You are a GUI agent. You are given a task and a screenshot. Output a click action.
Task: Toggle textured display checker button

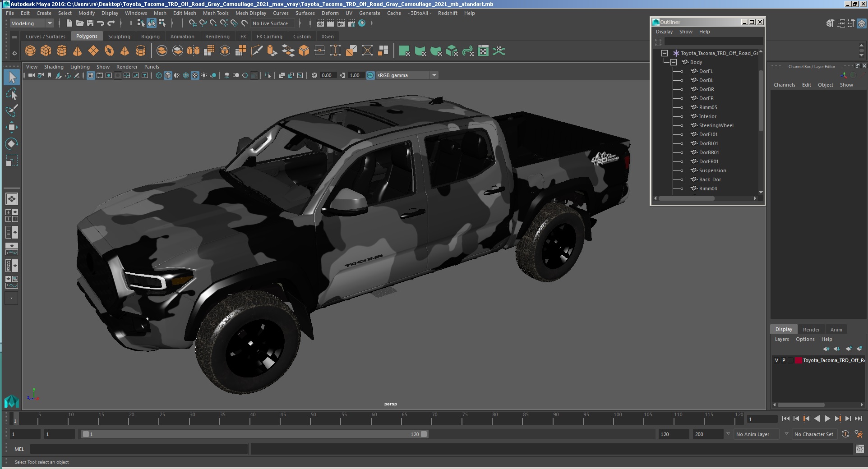tap(195, 75)
